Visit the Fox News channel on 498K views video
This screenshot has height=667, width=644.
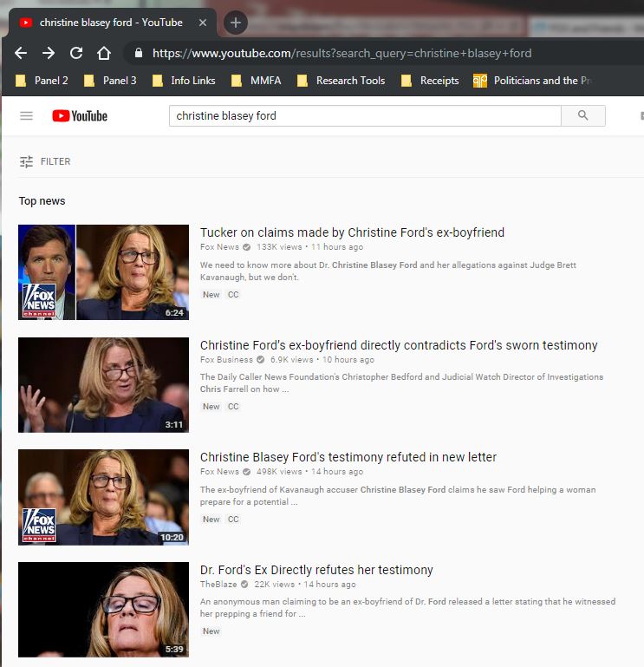click(x=219, y=472)
